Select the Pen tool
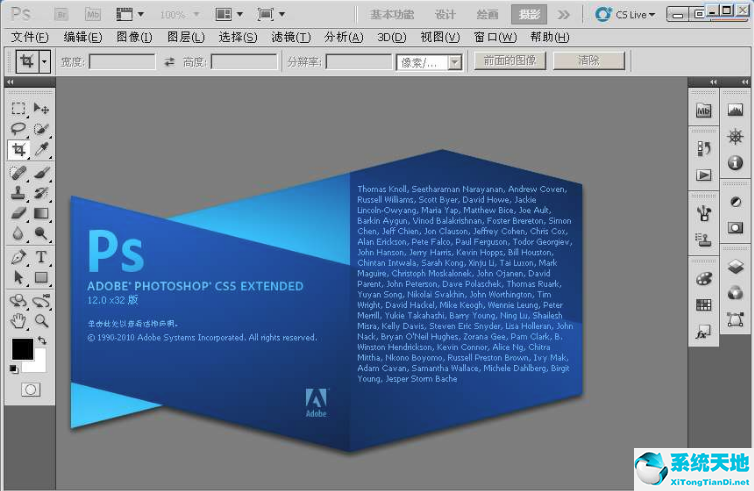Screen dimensions: 754x491 [18, 257]
